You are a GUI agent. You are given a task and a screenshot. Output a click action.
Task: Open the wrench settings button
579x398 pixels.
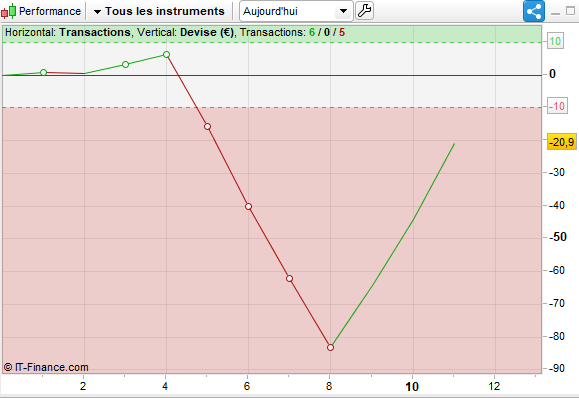point(364,11)
